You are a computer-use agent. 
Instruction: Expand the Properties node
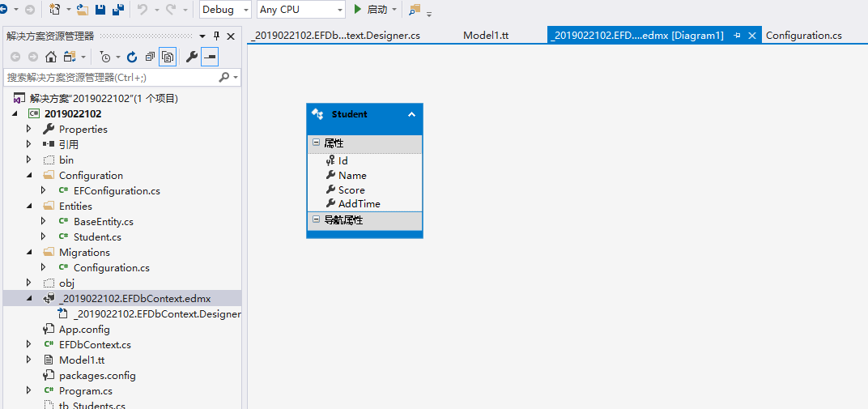tap(29, 130)
